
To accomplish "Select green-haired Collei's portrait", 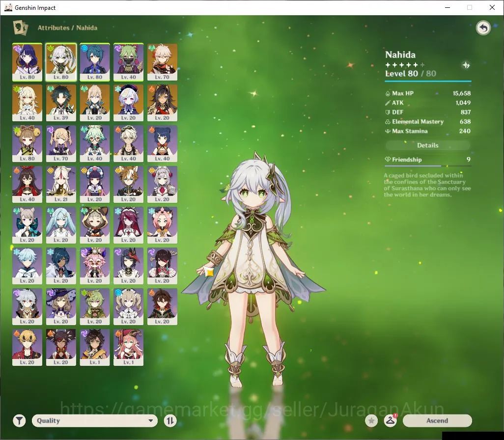I will pyautogui.click(x=95, y=307).
